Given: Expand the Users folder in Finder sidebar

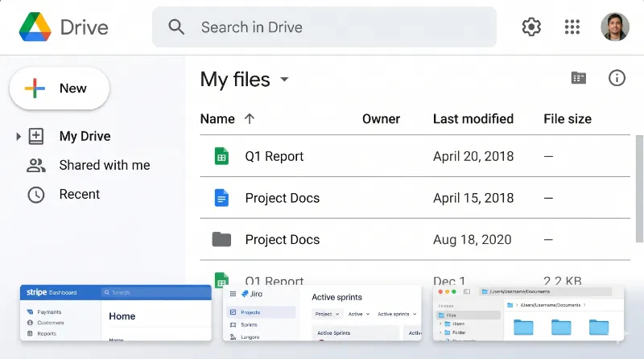Looking at the screenshot, I should pos(440,324).
